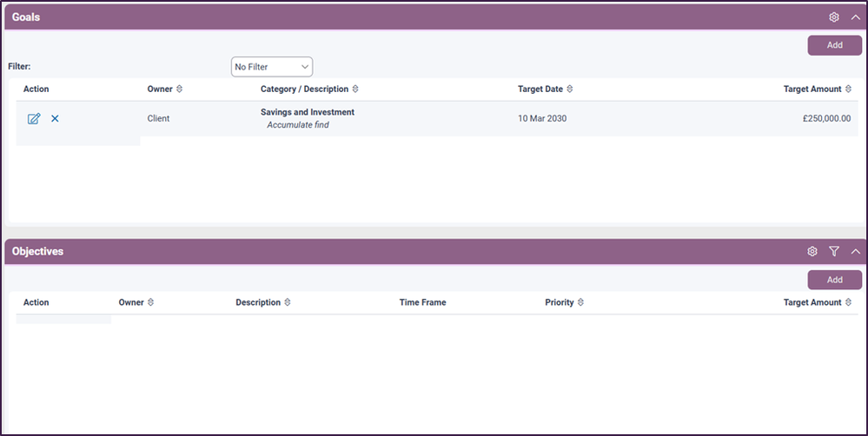
Task: Open Objectives panel settings gear
Action: click(812, 252)
